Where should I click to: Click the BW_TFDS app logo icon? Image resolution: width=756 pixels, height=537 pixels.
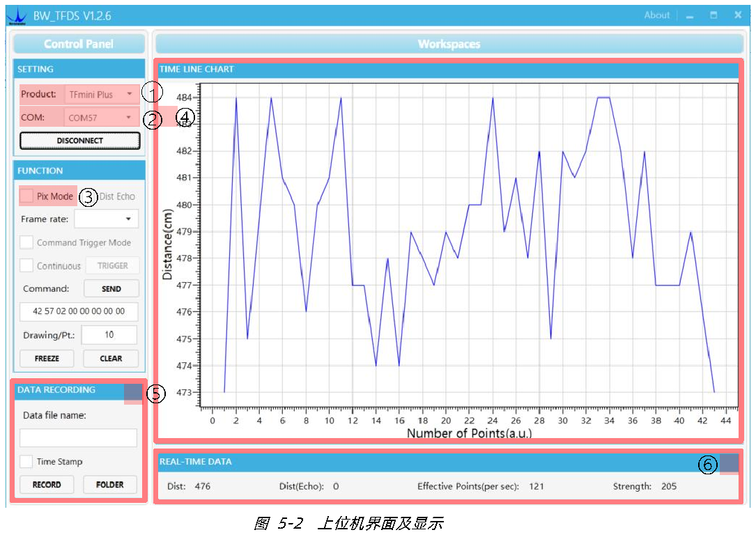pyautogui.click(x=17, y=15)
